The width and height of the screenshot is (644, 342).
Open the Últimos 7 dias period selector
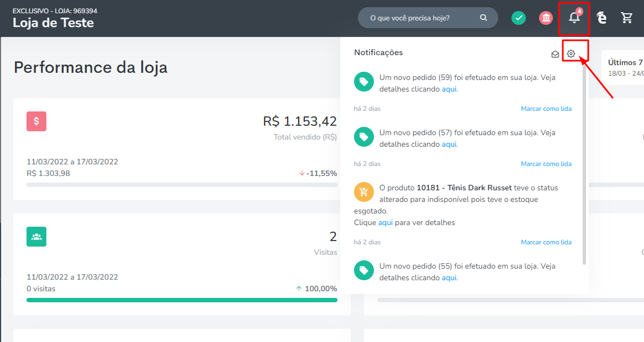[x=625, y=67]
